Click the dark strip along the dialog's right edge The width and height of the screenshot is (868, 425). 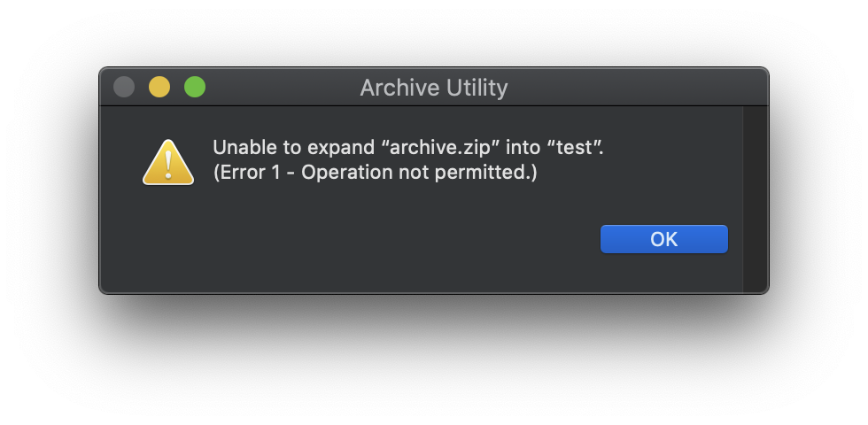point(755,199)
